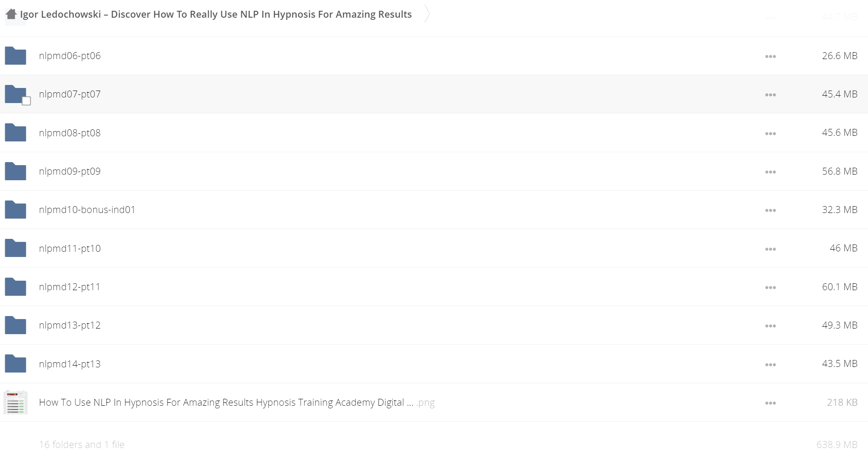Click the Igor Ledochowski breadcrumb title

click(215, 14)
